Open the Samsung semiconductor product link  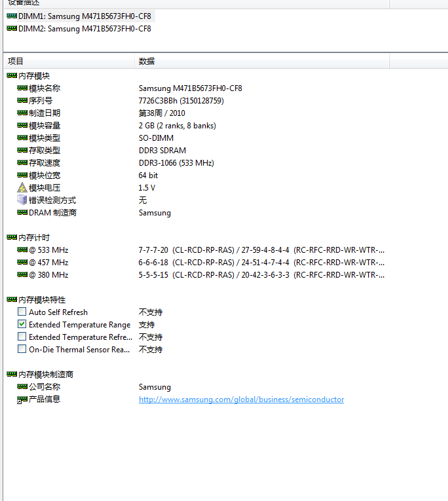tap(241, 399)
